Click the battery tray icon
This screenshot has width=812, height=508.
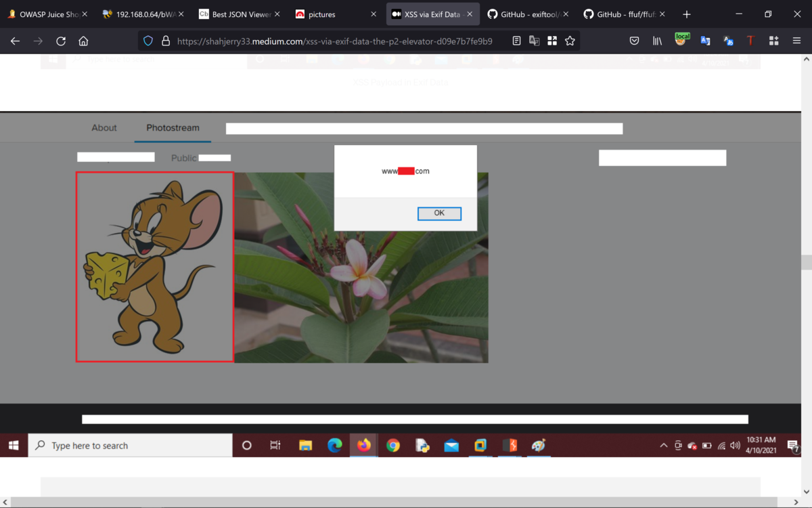click(x=707, y=446)
